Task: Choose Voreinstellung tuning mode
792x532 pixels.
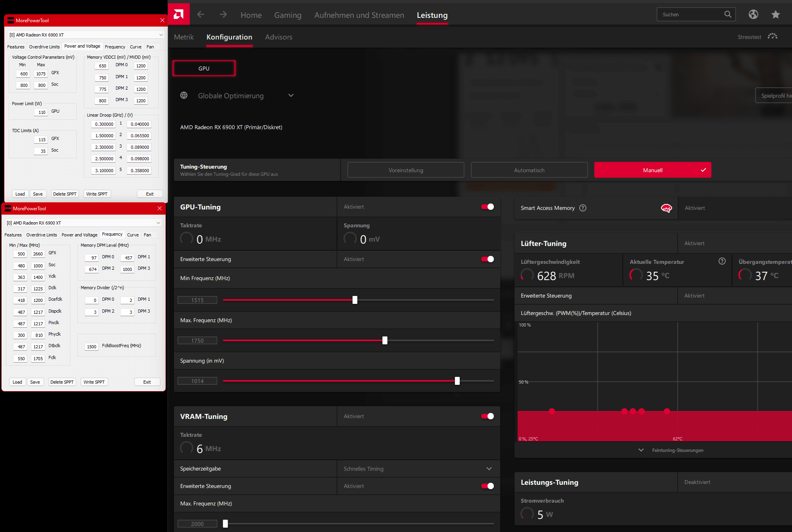Action: 406,170
